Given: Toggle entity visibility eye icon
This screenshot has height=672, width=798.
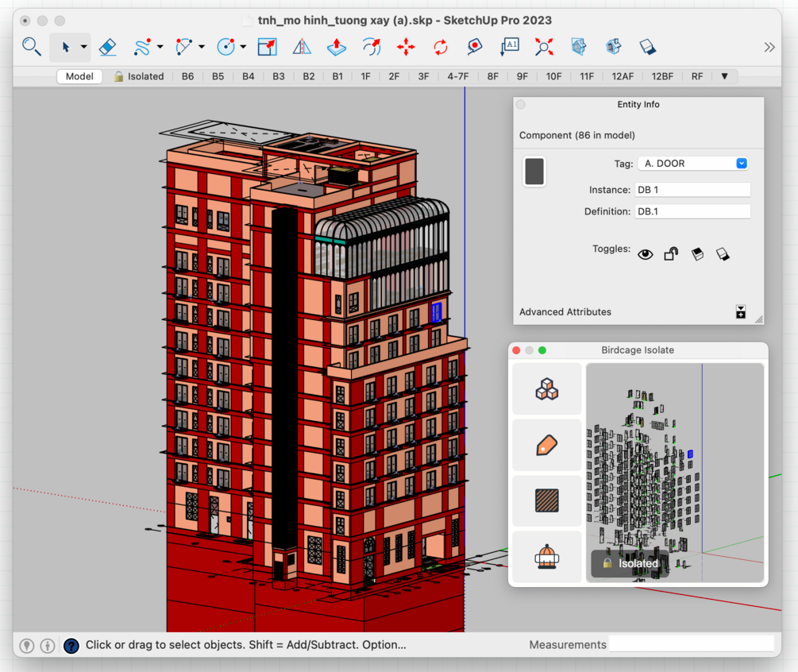Looking at the screenshot, I should point(645,254).
